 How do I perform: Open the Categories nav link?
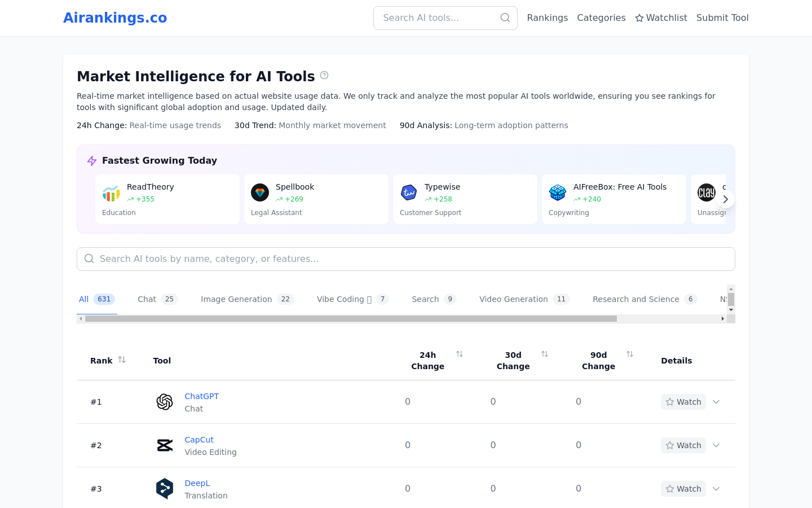pos(601,18)
